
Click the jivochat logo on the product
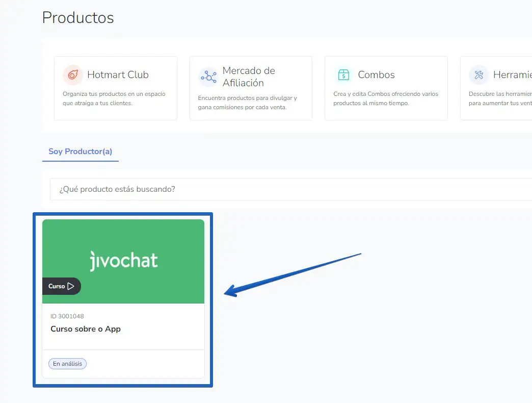pyautogui.click(x=123, y=261)
